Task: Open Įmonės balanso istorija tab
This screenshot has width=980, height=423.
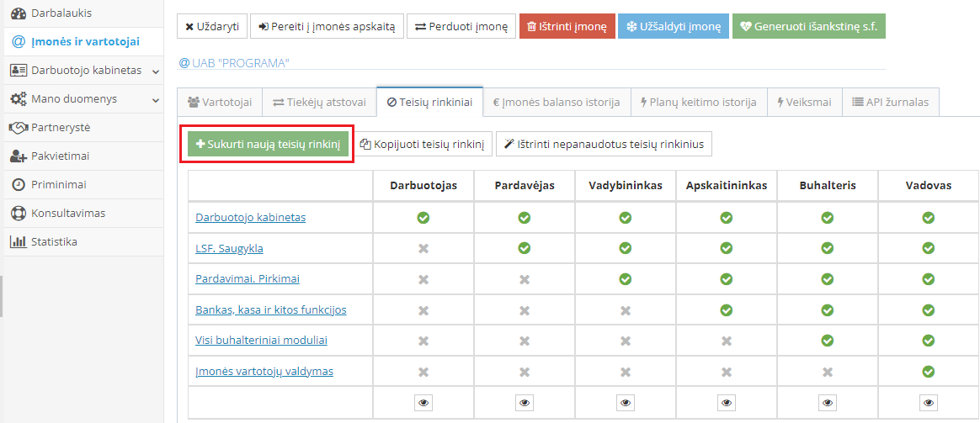Action: [x=557, y=103]
